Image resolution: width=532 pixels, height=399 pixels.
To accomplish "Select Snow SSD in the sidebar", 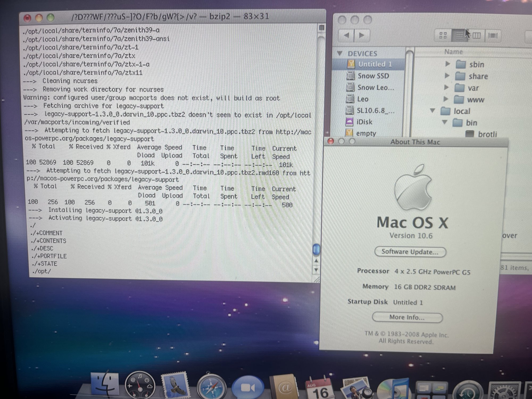I will tap(373, 76).
